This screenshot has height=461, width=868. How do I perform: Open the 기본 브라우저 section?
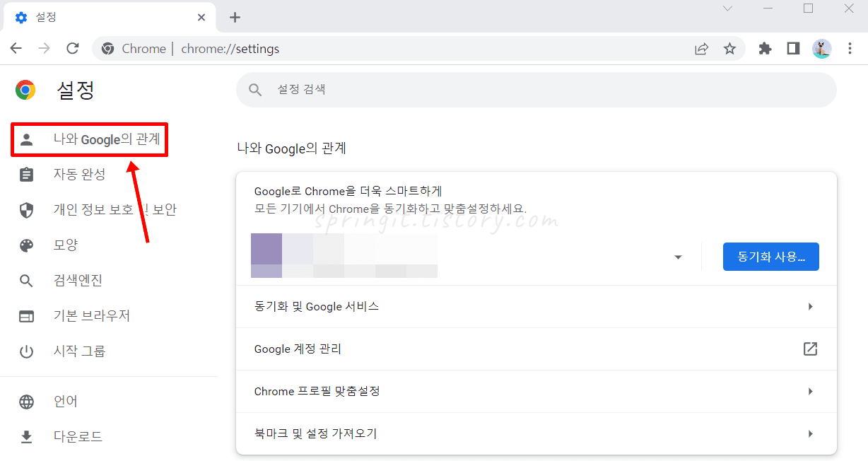(x=92, y=316)
